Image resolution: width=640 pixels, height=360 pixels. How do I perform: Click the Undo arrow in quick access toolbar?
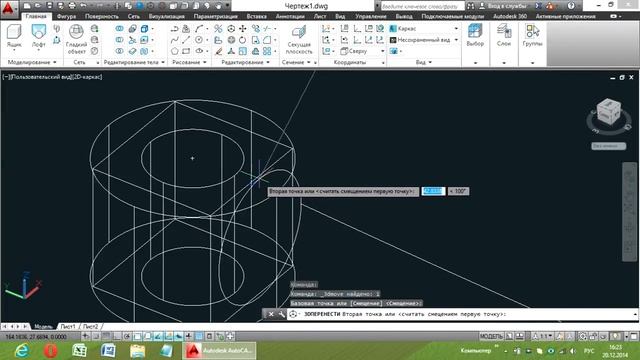coord(84,6)
